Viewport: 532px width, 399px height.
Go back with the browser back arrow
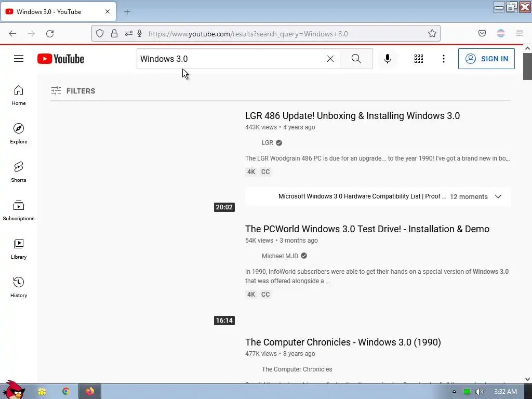point(12,34)
